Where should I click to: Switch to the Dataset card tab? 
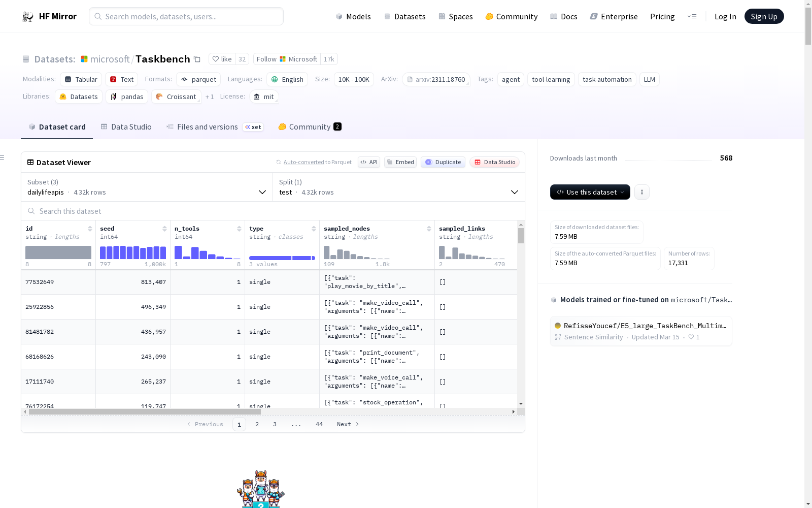pyautogui.click(x=57, y=127)
